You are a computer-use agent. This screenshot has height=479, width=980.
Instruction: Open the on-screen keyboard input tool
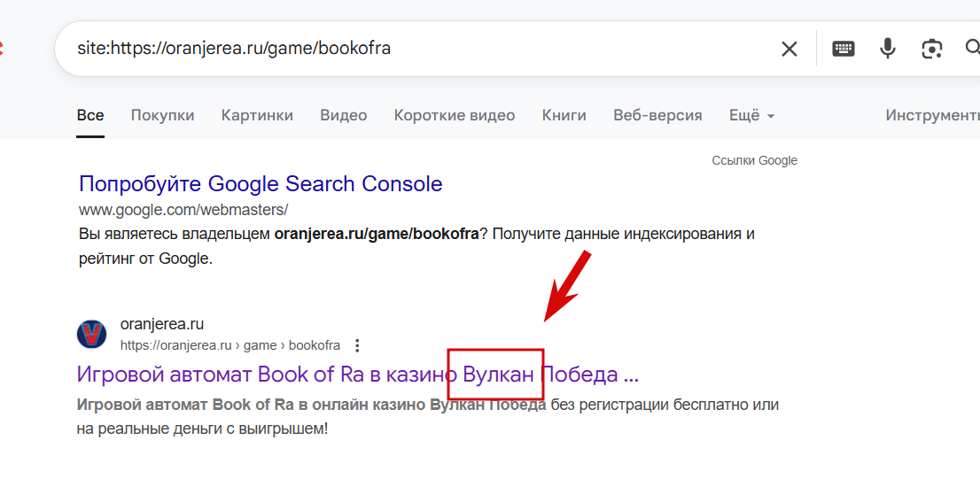pyautogui.click(x=844, y=49)
